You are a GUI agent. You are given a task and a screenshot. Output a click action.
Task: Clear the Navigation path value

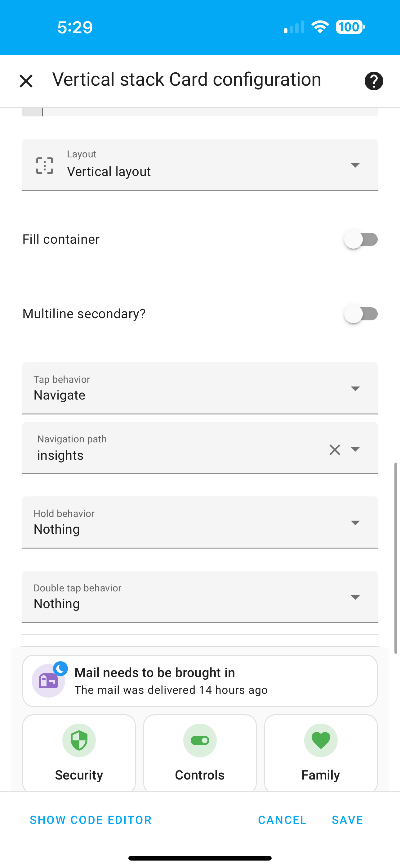pyautogui.click(x=335, y=450)
